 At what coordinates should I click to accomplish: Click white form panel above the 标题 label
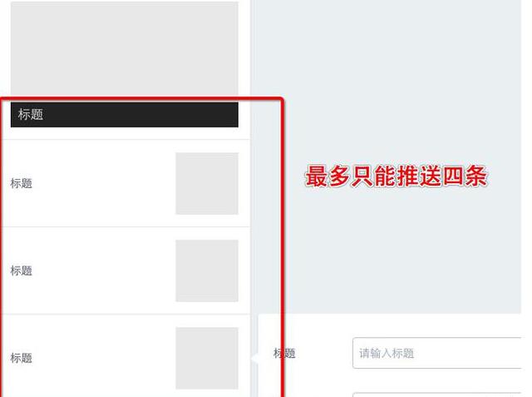[x=390, y=325]
